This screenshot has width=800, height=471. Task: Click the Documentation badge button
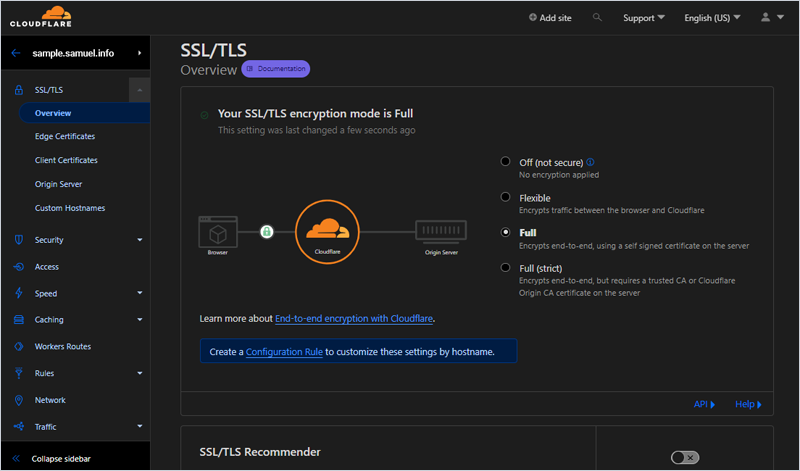click(x=276, y=68)
